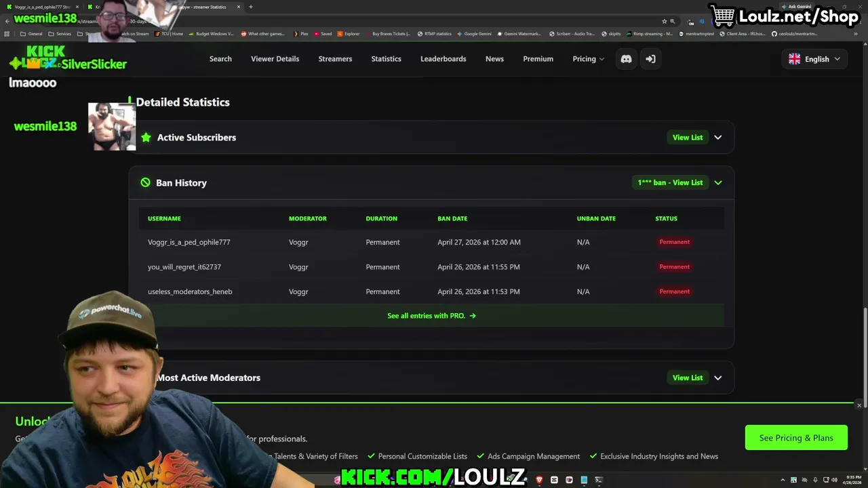Image resolution: width=868 pixels, height=488 pixels.
Task: Open the RTMP statistics bookmark
Action: [435, 33]
